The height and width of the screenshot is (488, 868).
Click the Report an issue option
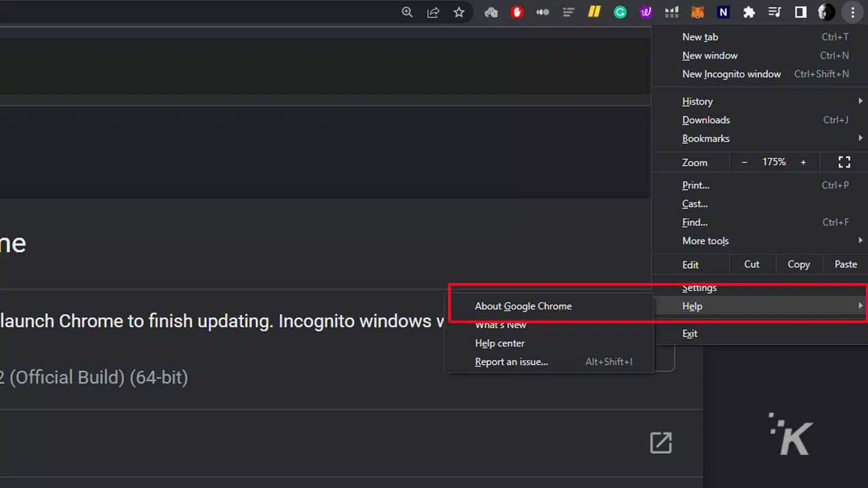tap(510, 362)
